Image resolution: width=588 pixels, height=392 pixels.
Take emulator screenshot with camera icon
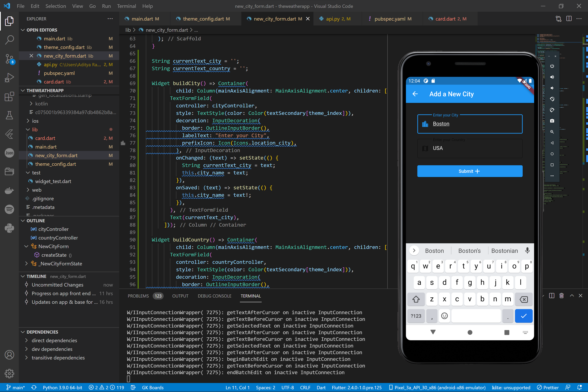pos(552,121)
